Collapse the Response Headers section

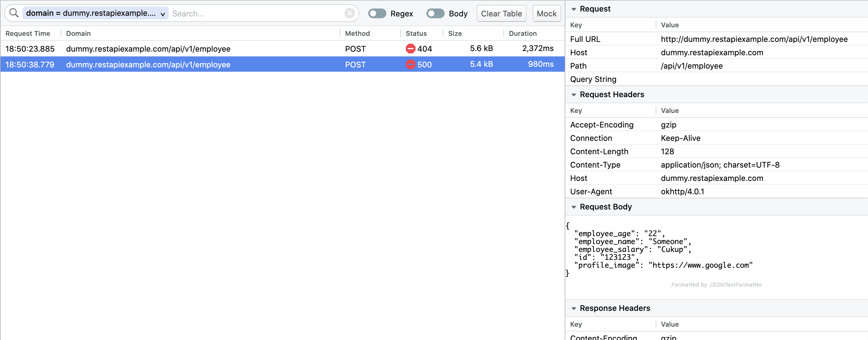tap(574, 308)
